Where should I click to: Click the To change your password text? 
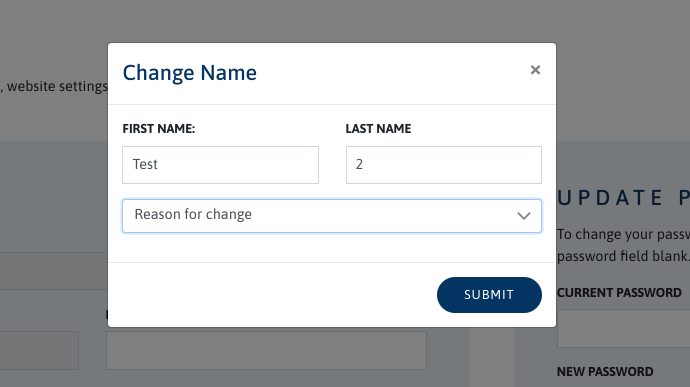point(623,235)
